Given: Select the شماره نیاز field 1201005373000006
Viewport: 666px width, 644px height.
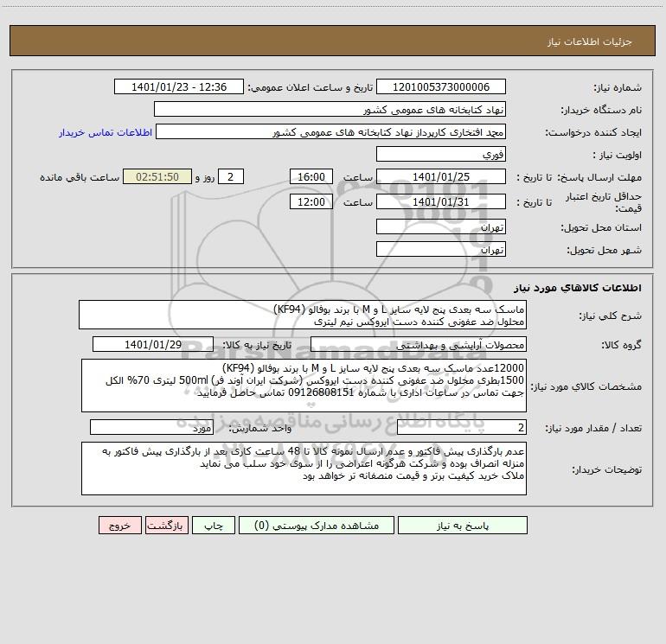Looking at the screenshot, I should [x=441, y=86].
